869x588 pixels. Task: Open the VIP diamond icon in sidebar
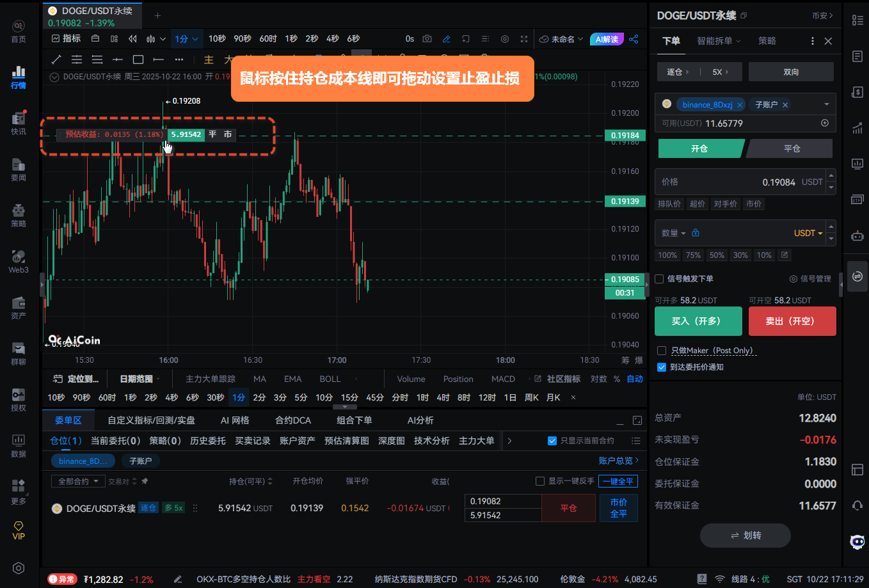[x=19, y=530]
